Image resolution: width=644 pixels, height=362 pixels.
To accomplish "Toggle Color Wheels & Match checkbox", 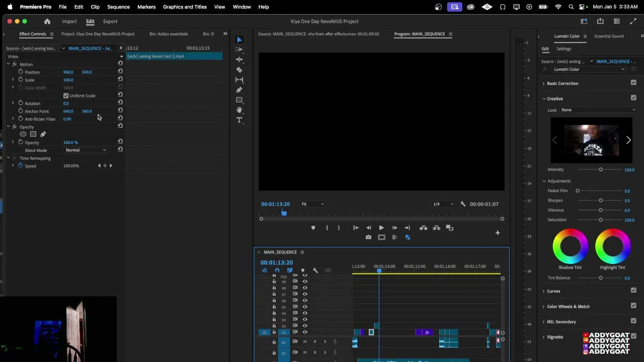I will coord(633,306).
